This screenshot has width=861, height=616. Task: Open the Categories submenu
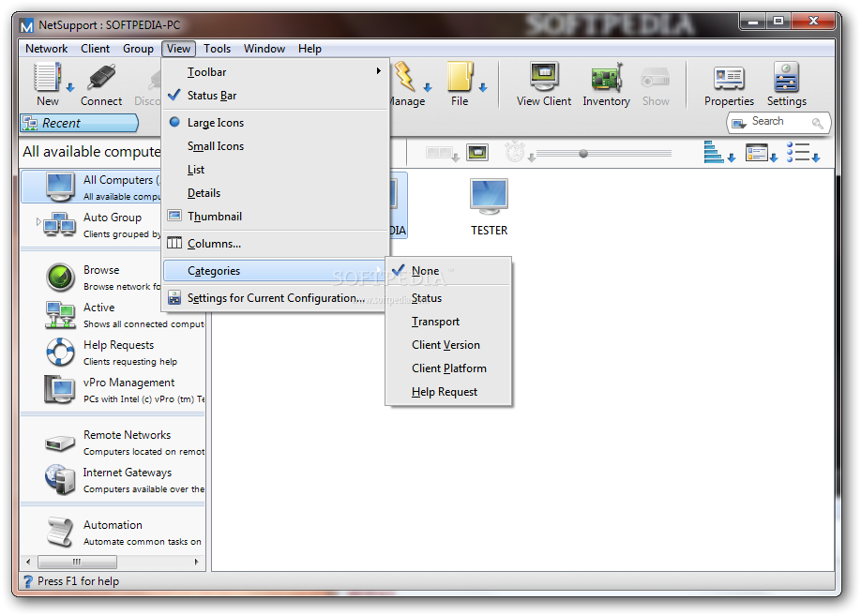(275, 271)
